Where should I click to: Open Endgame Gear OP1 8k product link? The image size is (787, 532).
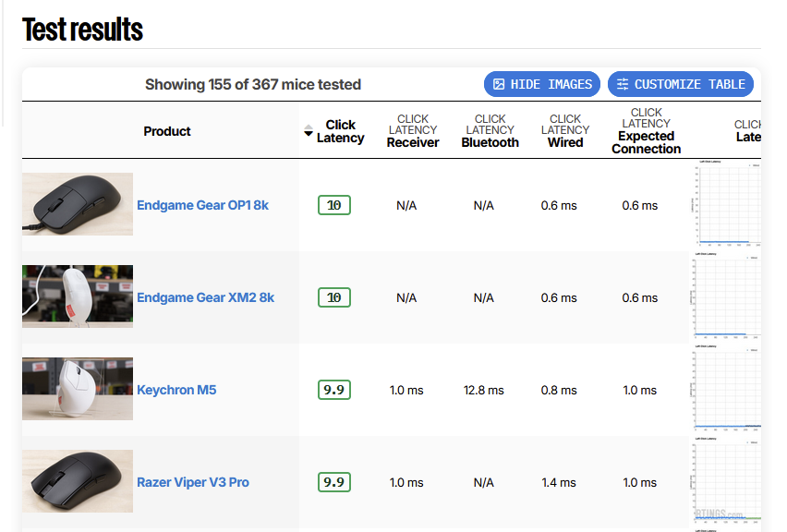click(x=202, y=205)
